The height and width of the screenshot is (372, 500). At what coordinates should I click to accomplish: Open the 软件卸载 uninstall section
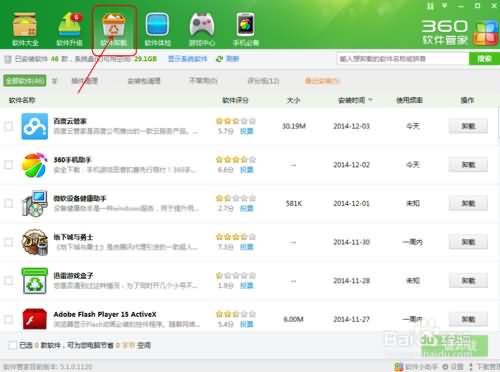click(x=114, y=29)
